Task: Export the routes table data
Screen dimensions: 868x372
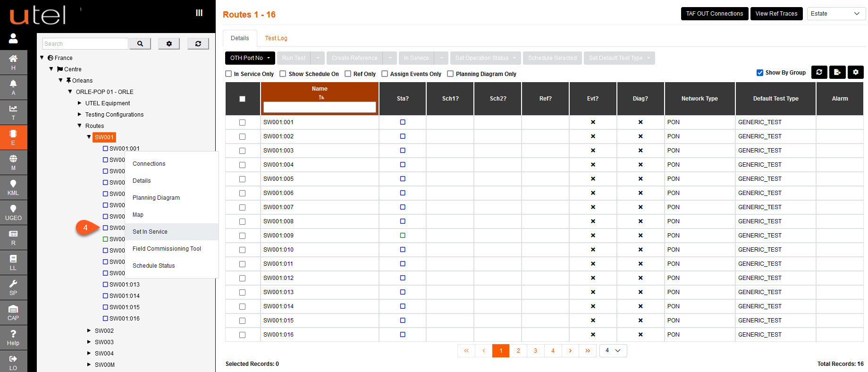Action: pos(837,72)
